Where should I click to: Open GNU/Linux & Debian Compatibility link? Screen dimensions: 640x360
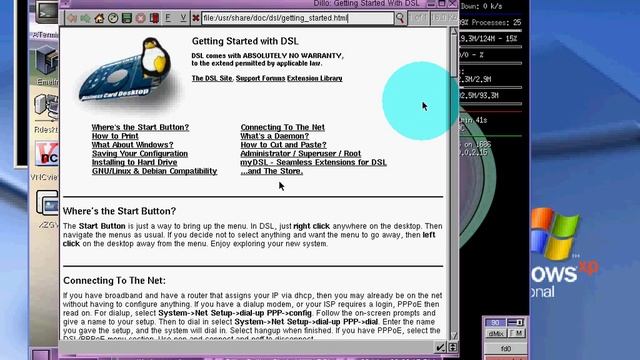[x=155, y=171]
